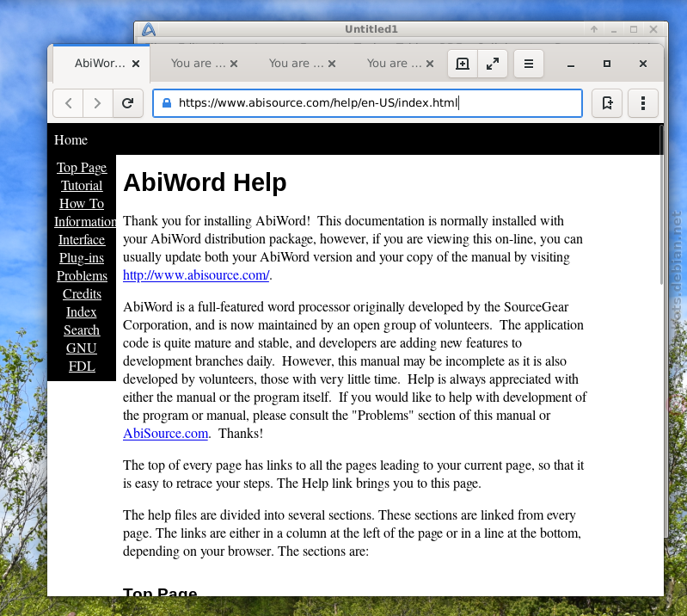The image size is (687, 616).
Task: Close the last 'You are ...' tab
Action: pos(430,64)
